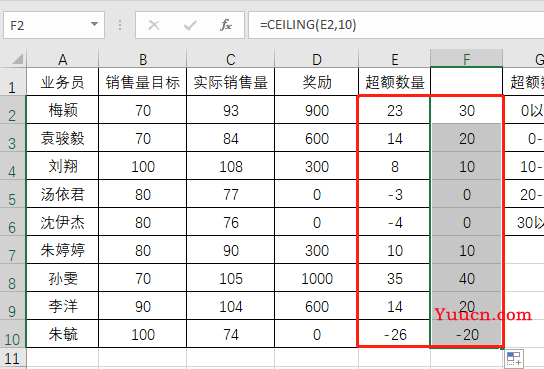Viewport: 544px width, 369px height.
Task: Select column B header
Action: (x=143, y=59)
